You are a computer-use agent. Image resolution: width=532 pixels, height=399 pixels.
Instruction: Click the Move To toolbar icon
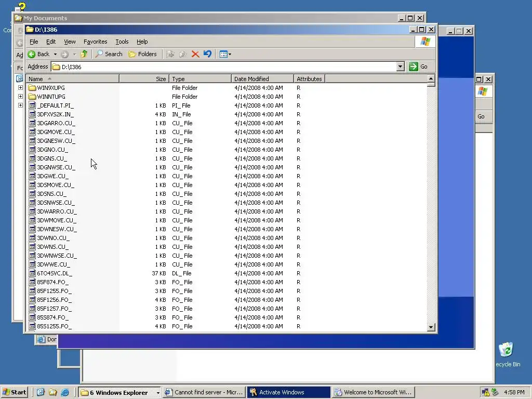tap(170, 54)
